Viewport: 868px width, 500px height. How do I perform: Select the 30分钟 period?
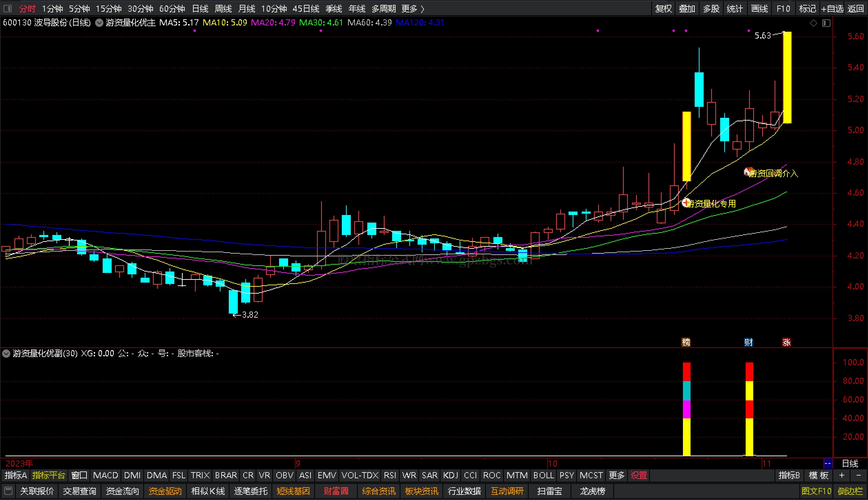140,9
